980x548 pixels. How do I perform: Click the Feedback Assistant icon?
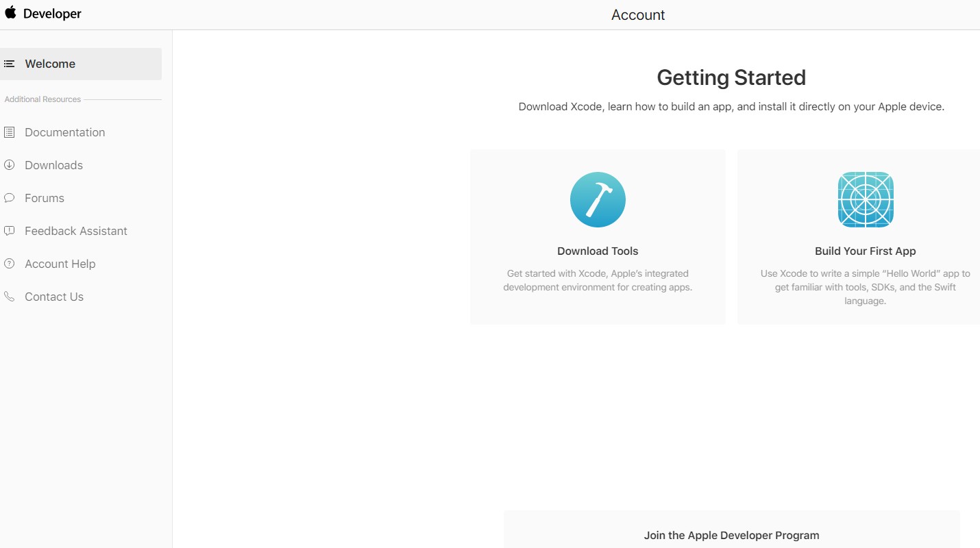tap(9, 231)
